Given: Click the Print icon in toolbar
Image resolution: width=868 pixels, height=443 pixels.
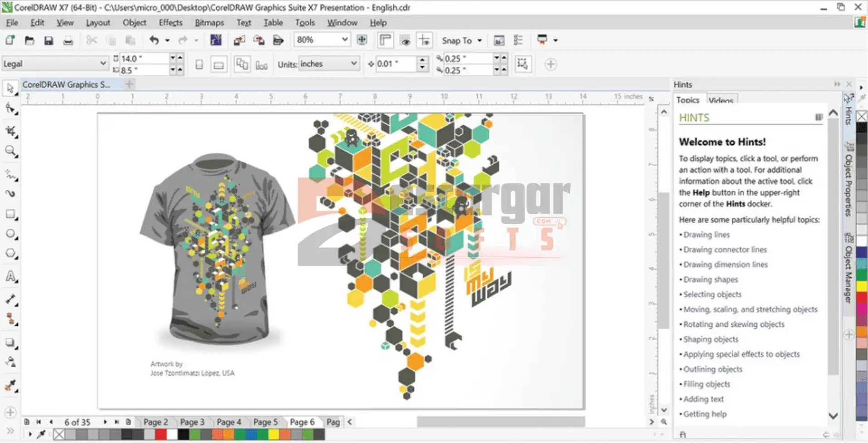Looking at the screenshot, I should [68, 41].
